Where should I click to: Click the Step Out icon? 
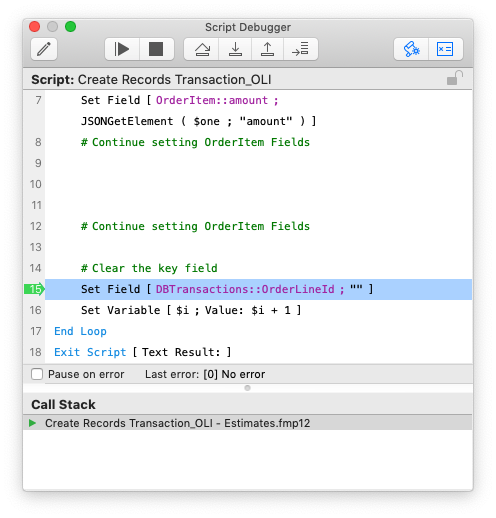267,49
